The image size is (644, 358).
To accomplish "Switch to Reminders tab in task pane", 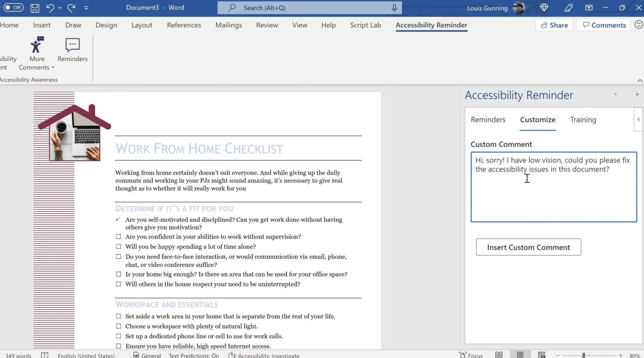I will click(x=488, y=120).
